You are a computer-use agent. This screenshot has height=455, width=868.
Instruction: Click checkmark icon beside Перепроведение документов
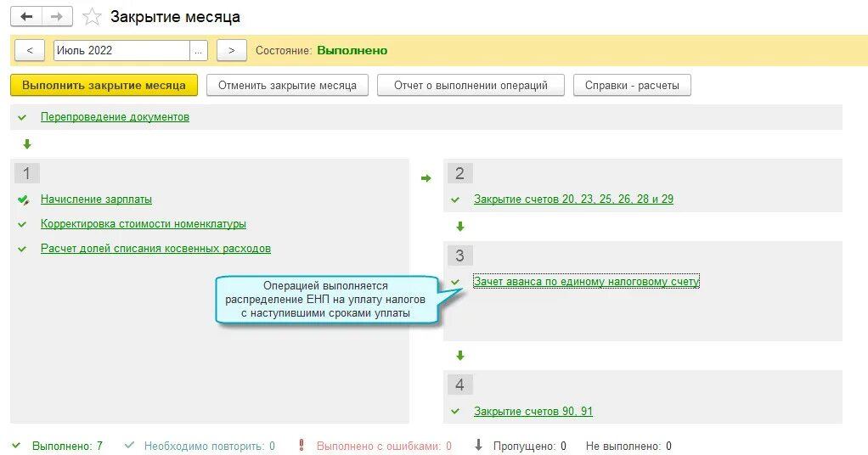[x=22, y=117]
